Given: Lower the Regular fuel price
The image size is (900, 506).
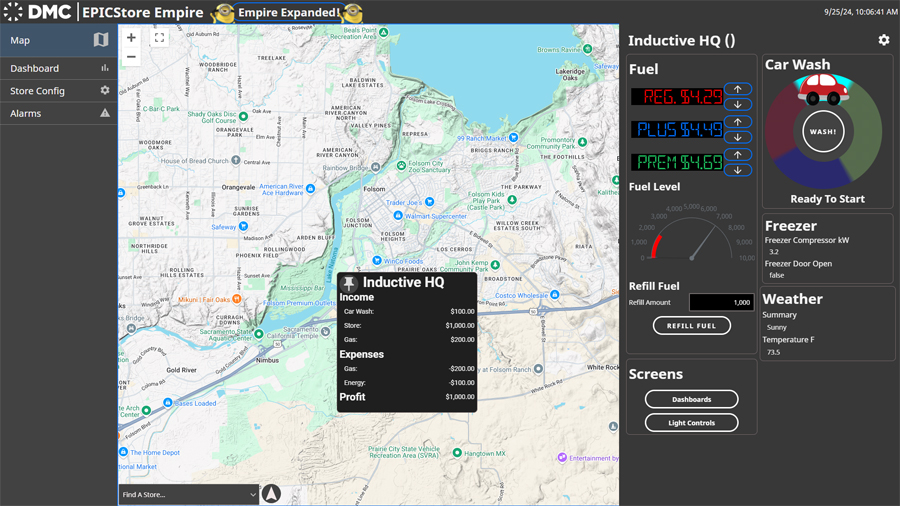Looking at the screenshot, I should click(738, 104).
